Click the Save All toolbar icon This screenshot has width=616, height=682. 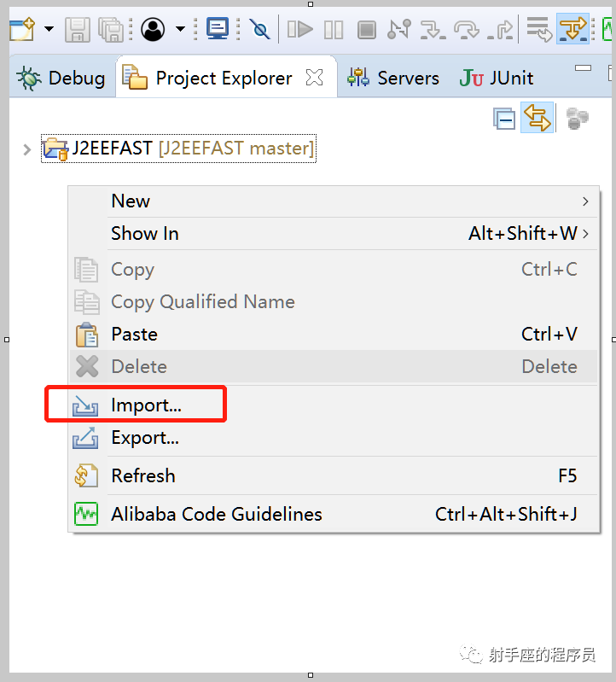coord(110,30)
